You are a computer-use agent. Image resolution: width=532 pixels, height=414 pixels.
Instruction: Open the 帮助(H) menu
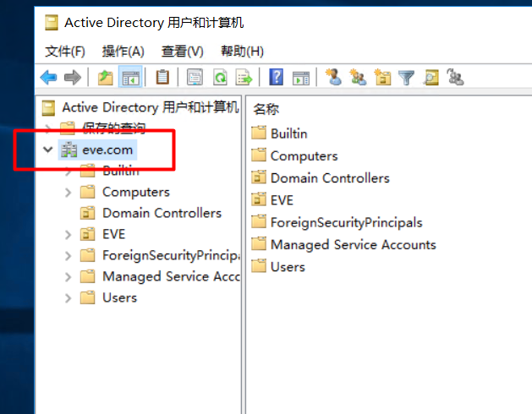coord(242,52)
